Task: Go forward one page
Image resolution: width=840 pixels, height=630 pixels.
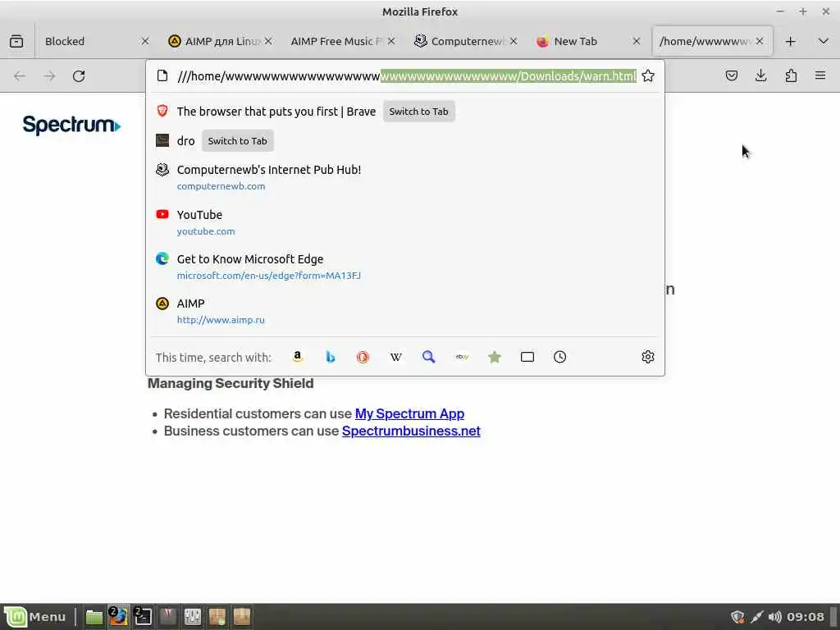Action: coord(49,76)
